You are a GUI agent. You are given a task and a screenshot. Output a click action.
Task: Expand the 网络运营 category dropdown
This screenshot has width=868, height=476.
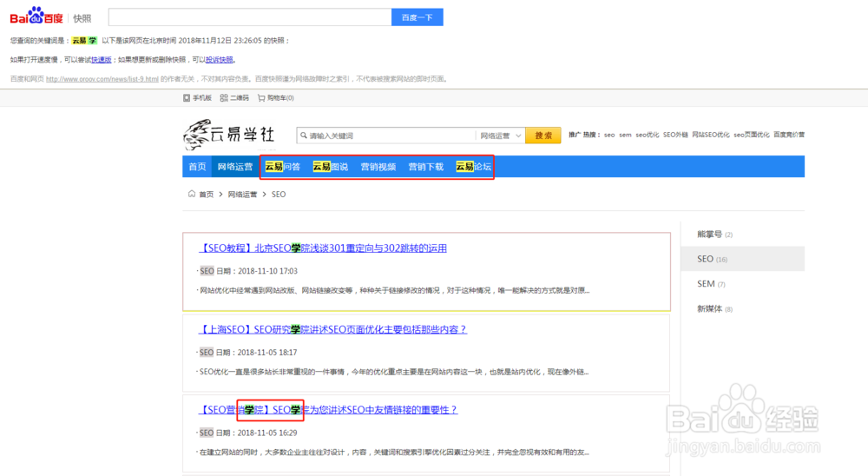tap(501, 136)
